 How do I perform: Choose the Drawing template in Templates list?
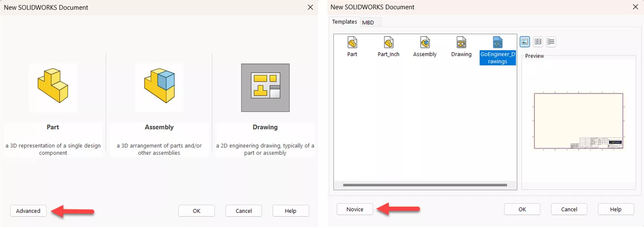(462, 47)
